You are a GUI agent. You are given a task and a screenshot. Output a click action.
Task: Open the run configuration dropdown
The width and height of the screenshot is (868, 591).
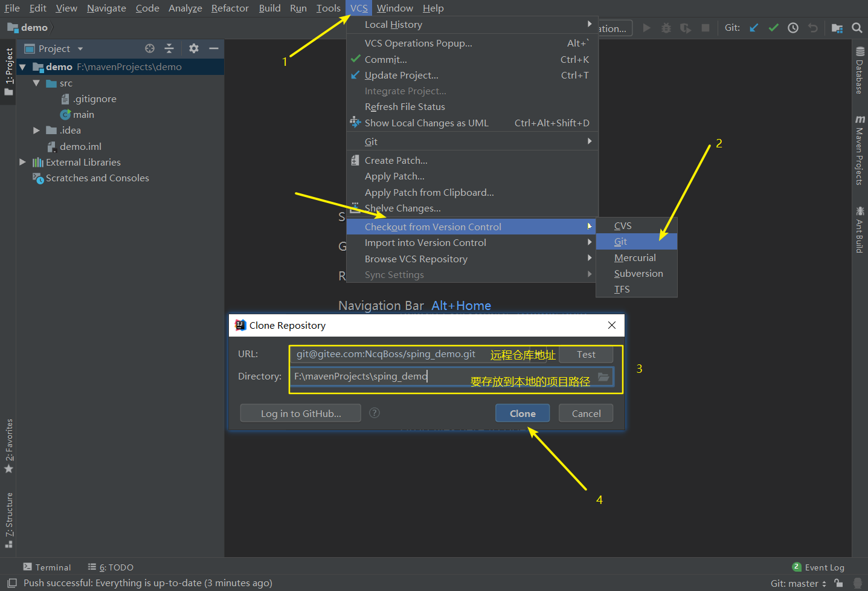click(615, 28)
